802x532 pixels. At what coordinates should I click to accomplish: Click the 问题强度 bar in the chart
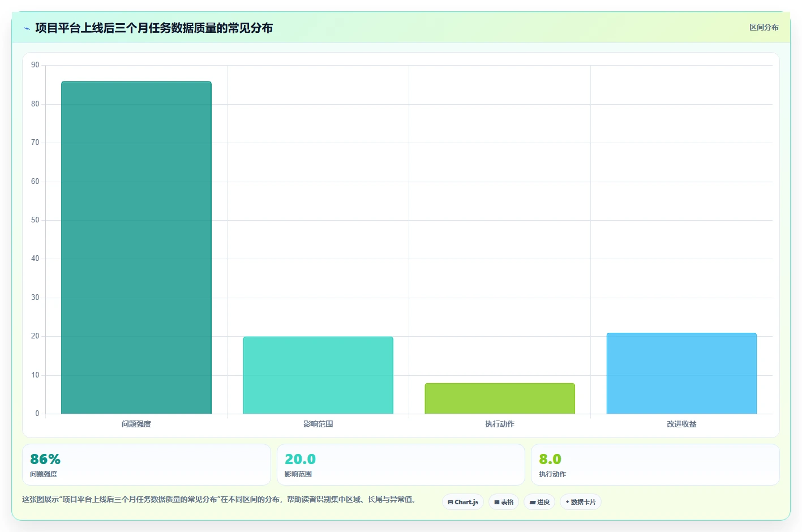coord(136,247)
